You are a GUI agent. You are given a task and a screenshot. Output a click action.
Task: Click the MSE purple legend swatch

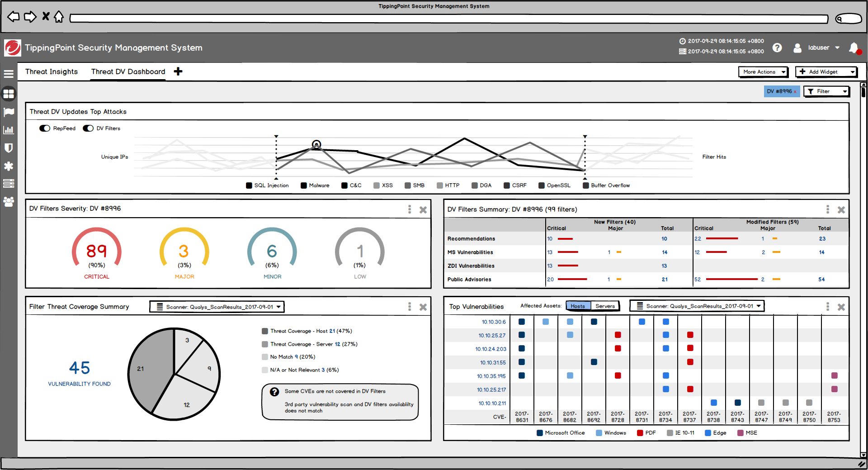point(741,433)
